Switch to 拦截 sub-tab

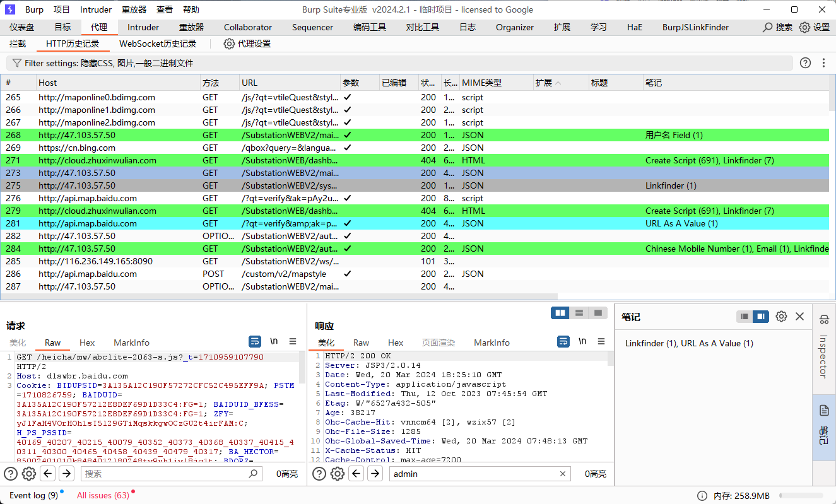[x=18, y=44]
